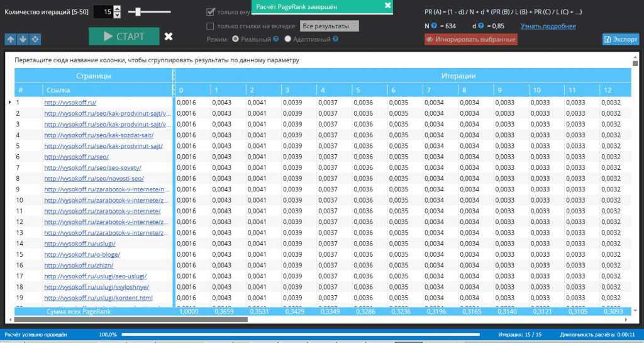Decrease iteration count with stepper down arrow
Viewport: 644px width, 343px height.
117,14
